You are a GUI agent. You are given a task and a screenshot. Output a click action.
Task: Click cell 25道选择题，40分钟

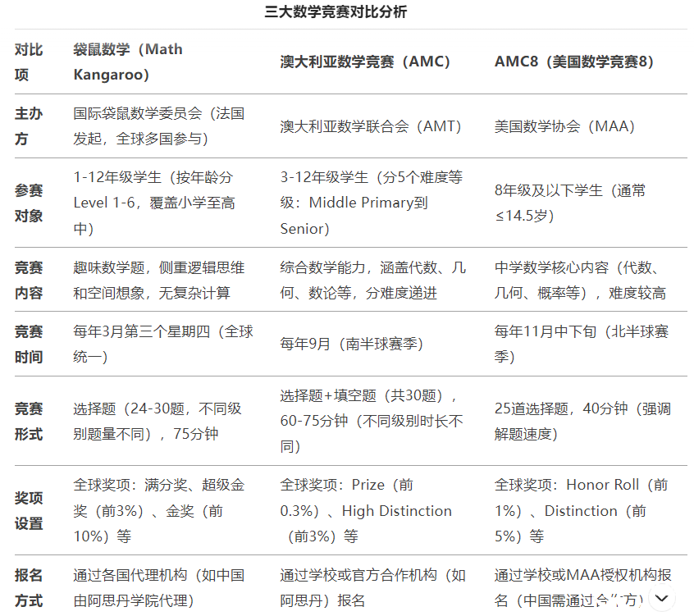point(583,422)
